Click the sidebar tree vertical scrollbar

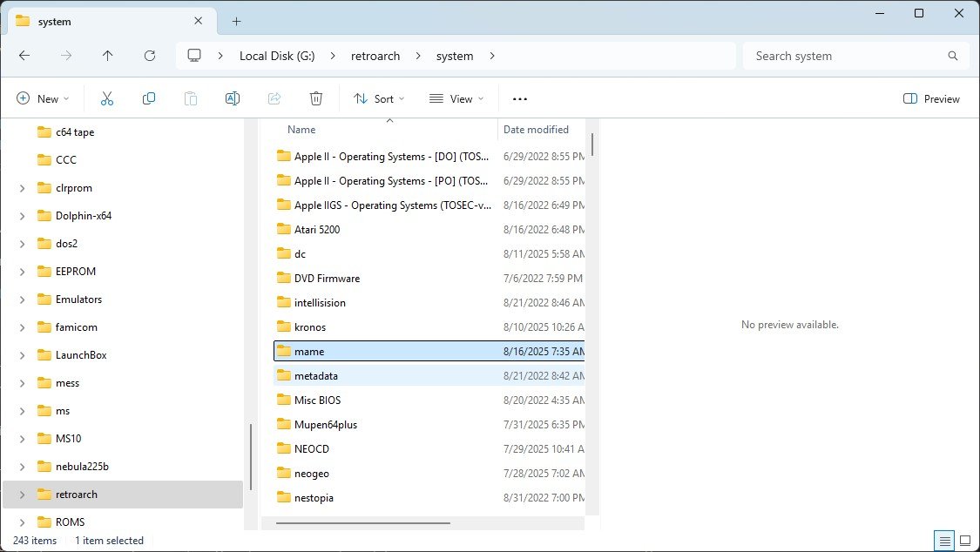click(x=251, y=457)
